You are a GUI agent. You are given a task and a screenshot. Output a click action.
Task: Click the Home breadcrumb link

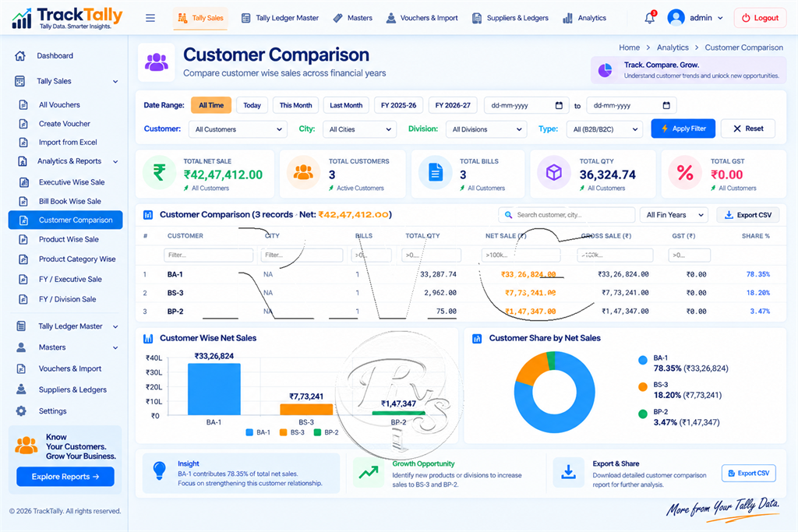629,48
